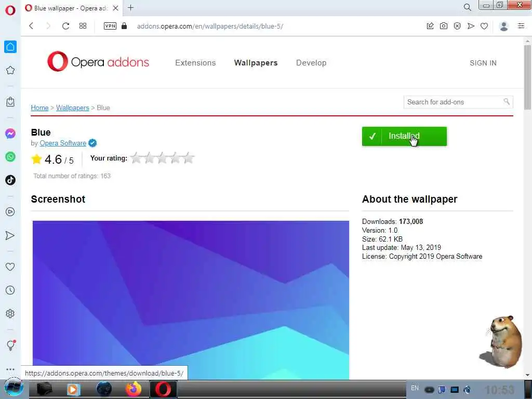Send page to My Flow from toolbar
The width and height of the screenshot is (532, 399).
coord(471,26)
